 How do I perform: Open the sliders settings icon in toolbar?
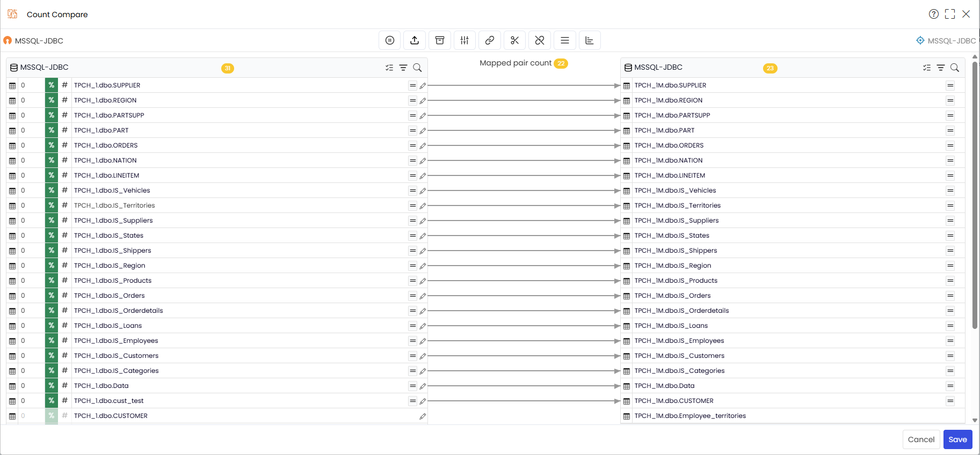(x=464, y=40)
